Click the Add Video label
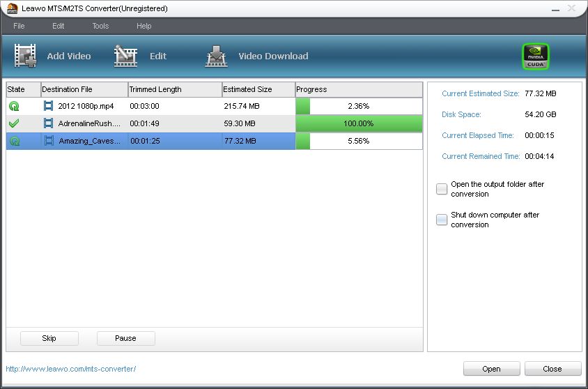 [x=69, y=56]
